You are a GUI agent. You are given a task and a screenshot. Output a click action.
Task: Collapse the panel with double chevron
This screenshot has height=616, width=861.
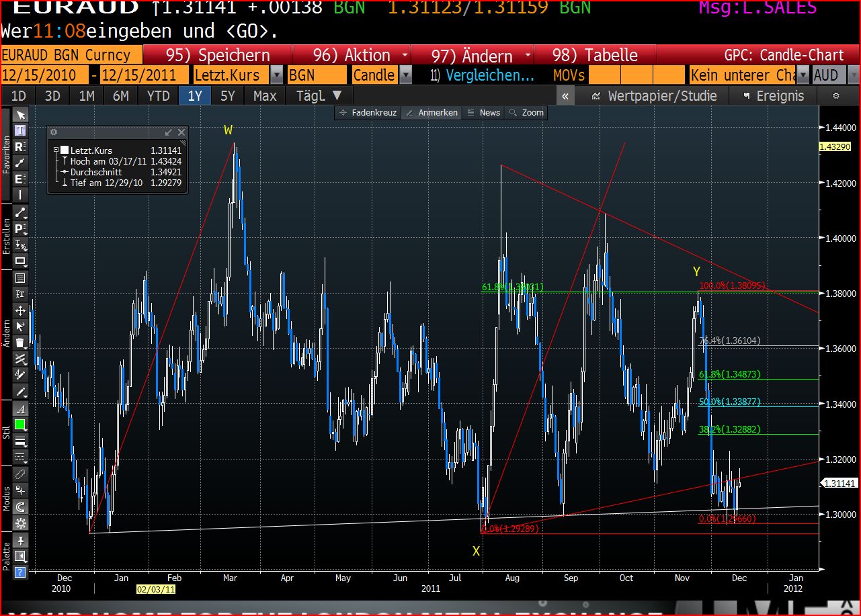(x=565, y=96)
